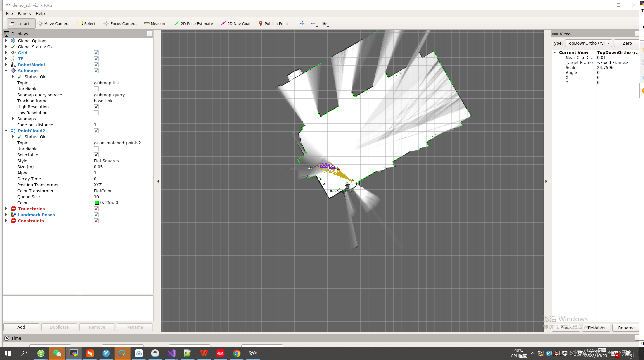
Task: Click the green PointCloud2 color swatch
Action: (x=97, y=203)
